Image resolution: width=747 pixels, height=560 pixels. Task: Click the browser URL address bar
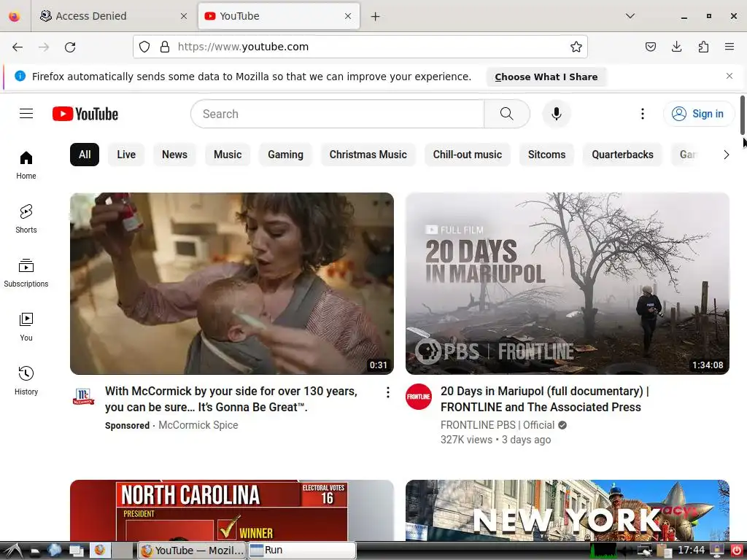pos(360,47)
